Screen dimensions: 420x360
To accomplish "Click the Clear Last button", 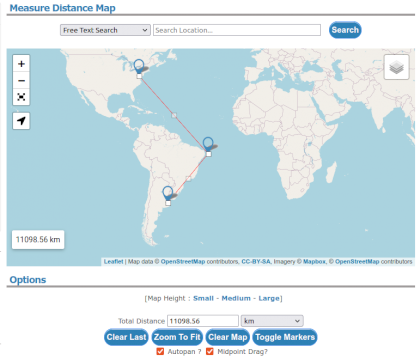I will [126, 337].
